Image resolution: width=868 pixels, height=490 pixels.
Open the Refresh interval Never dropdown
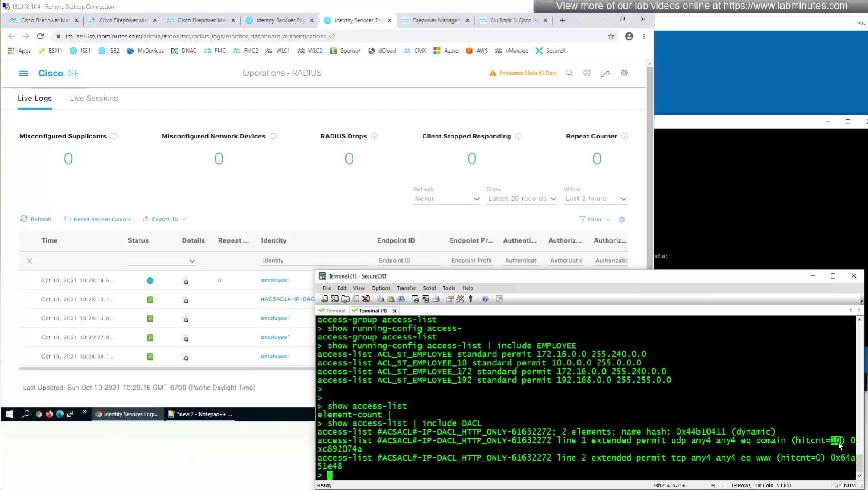point(446,199)
